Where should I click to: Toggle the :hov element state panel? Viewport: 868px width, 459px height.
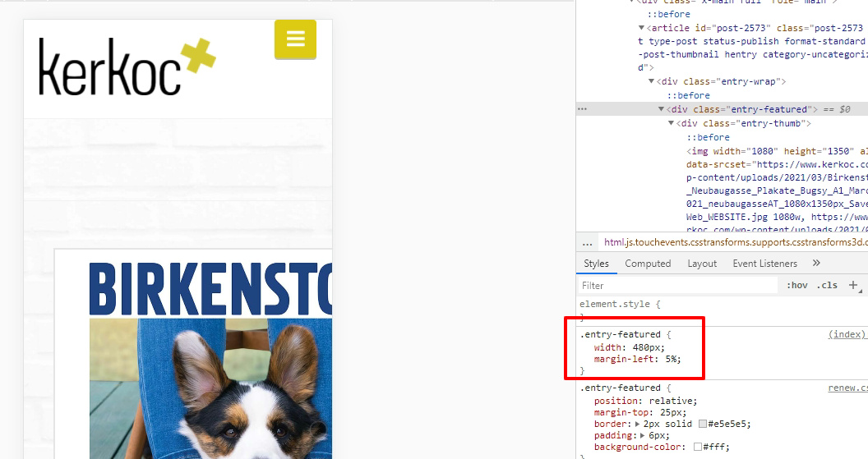(x=796, y=286)
